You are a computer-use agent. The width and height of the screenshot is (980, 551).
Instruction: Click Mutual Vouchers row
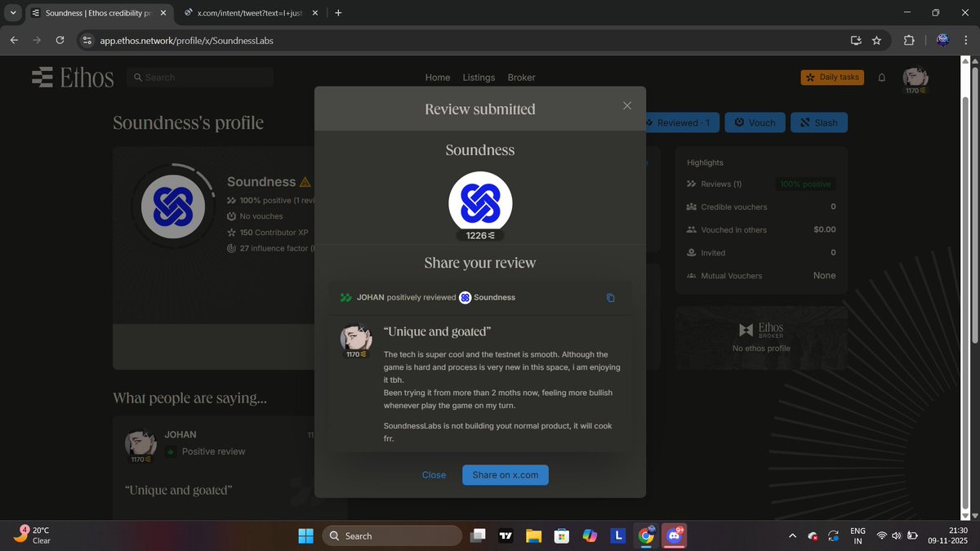(761, 276)
